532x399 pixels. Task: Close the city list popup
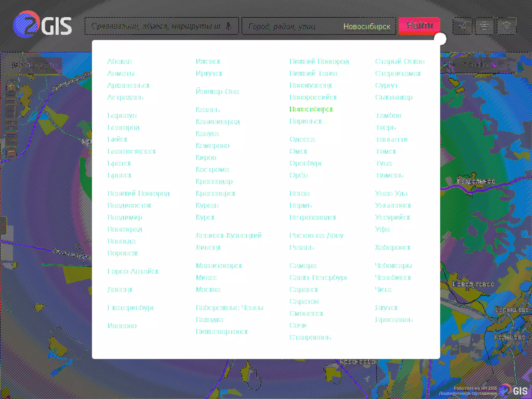coord(440,39)
